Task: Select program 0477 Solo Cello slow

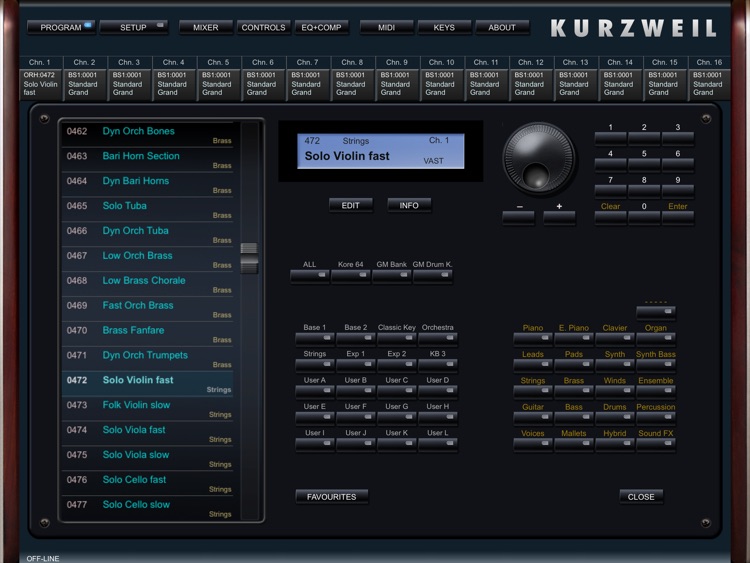Action: tap(147, 508)
